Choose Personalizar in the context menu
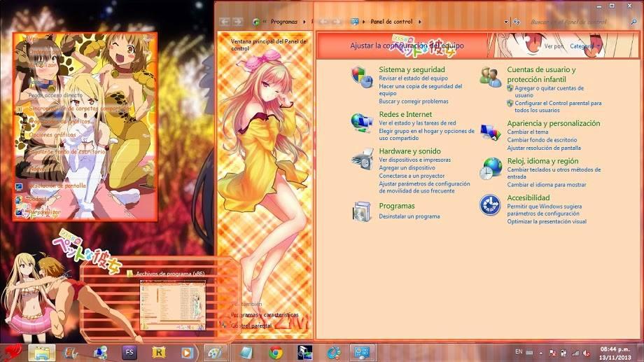Screen dimensions: 644x362 pyautogui.click(x=44, y=212)
